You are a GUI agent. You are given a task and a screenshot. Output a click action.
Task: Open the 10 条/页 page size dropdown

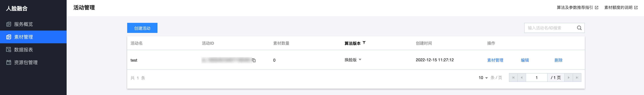483,78
